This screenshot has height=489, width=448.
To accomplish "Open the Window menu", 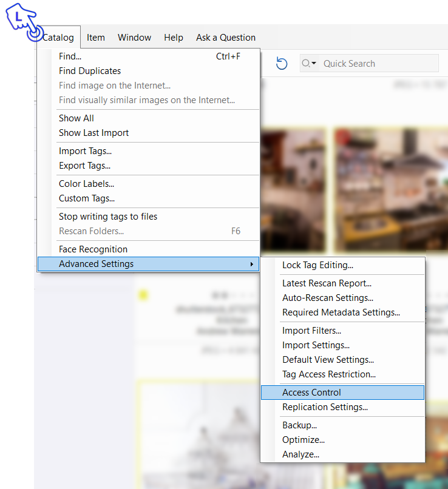I will click(134, 38).
